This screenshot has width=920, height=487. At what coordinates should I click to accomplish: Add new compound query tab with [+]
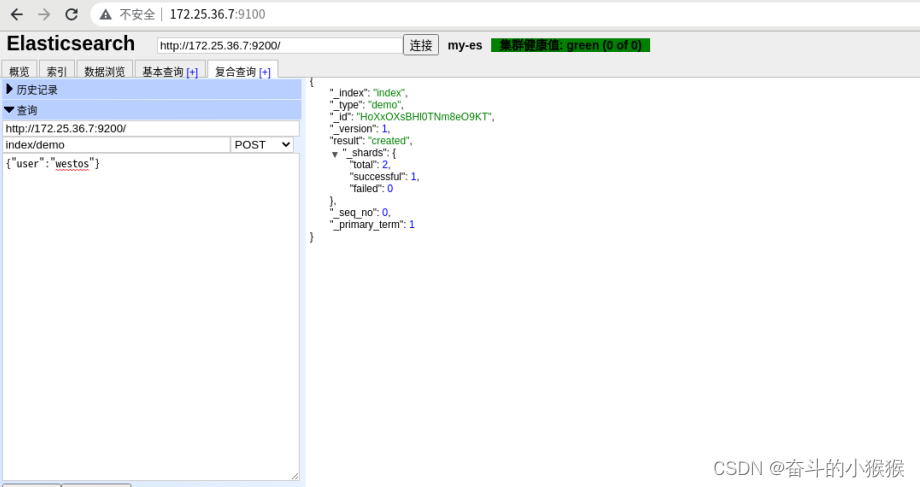(265, 72)
